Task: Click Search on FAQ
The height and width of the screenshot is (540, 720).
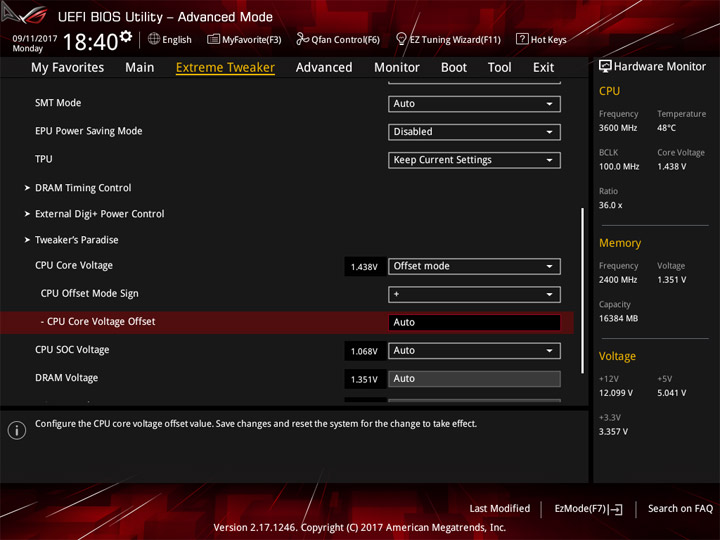Action: 681,509
